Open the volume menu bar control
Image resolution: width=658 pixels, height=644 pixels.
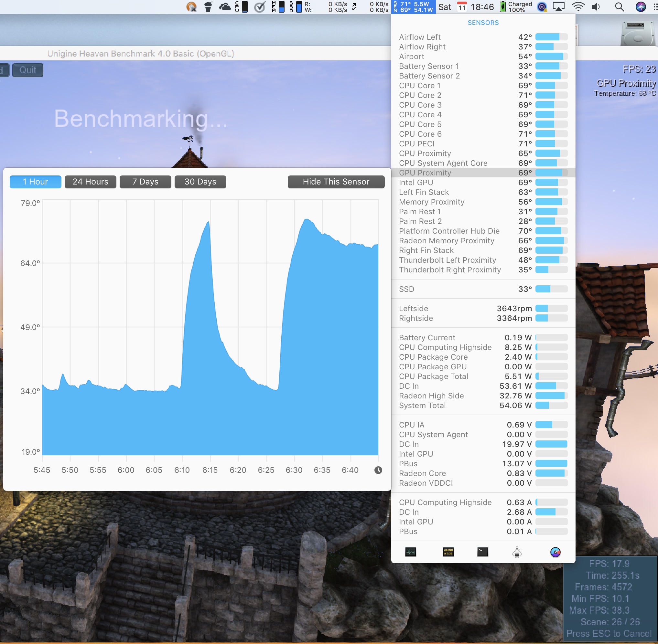(x=596, y=7)
